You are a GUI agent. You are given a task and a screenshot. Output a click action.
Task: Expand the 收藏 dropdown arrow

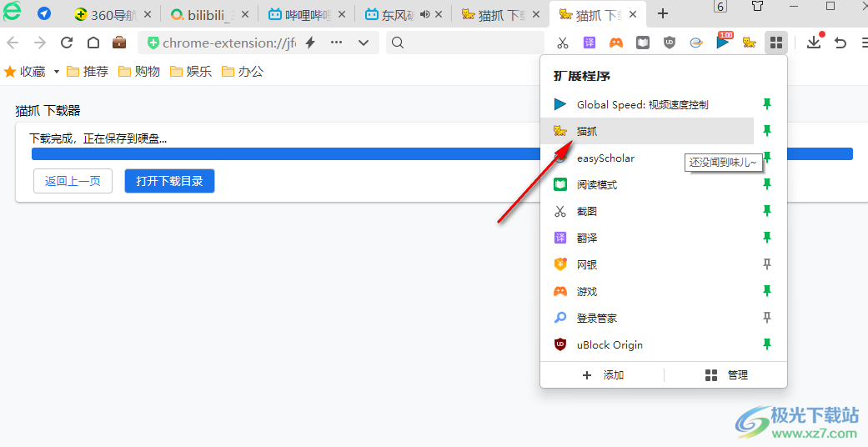(x=56, y=72)
